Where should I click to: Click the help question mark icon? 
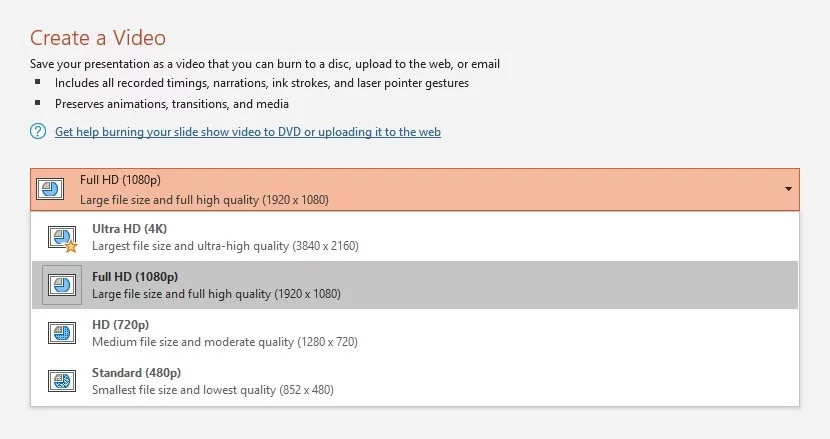pyautogui.click(x=39, y=132)
